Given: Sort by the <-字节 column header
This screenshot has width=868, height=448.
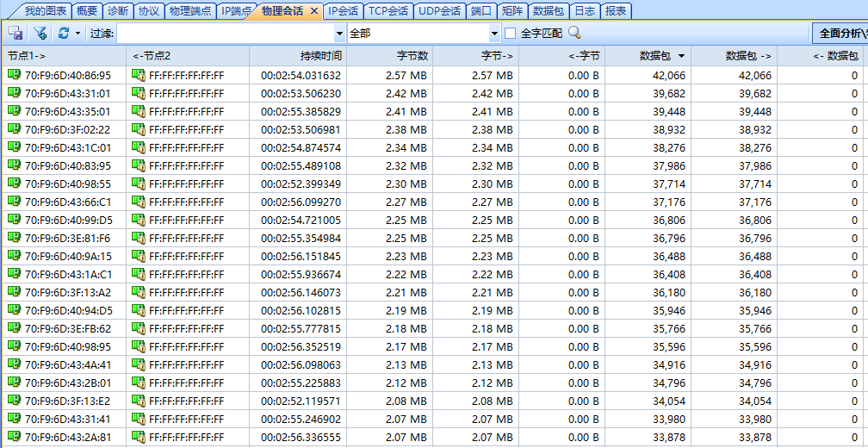Looking at the screenshot, I should (561, 55).
